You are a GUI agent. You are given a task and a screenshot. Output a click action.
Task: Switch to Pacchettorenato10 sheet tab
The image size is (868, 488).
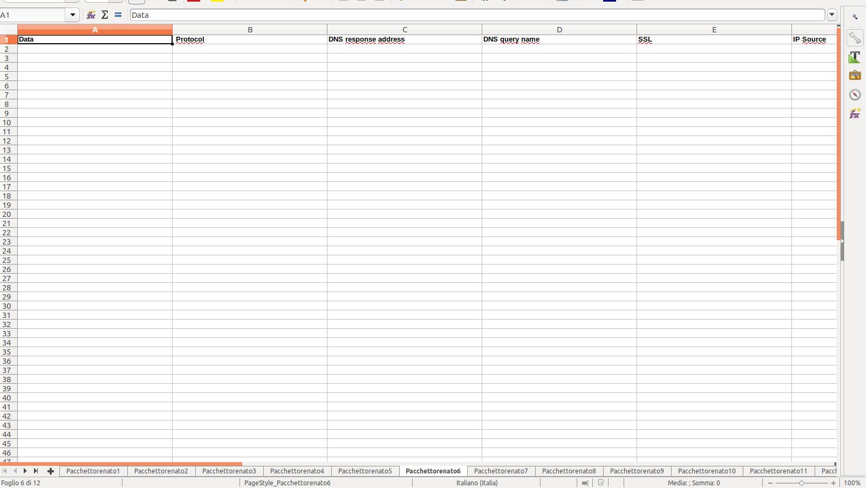pos(707,471)
